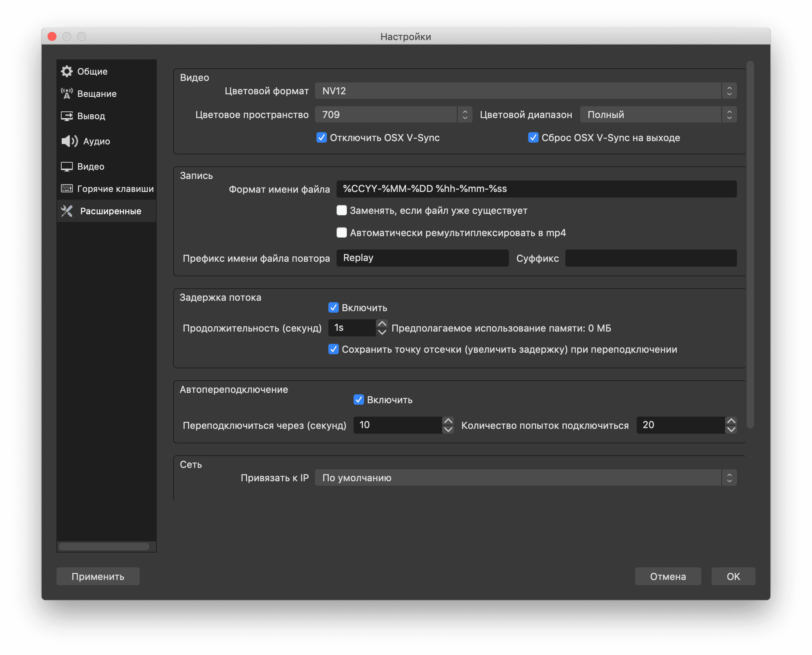Click the keyboard icon for Горячие клавиши
Image resolution: width=812 pixels, height=655 pixels.
click(67, 189)
